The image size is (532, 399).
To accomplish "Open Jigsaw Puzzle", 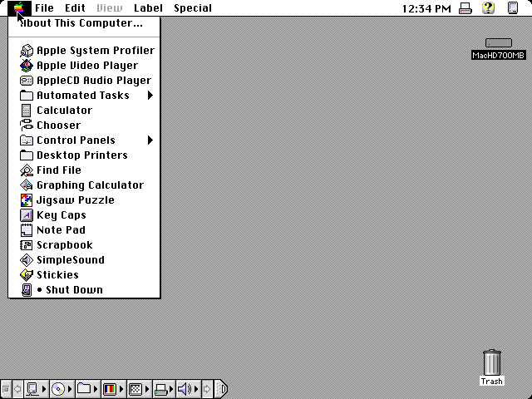I will 84,200.
